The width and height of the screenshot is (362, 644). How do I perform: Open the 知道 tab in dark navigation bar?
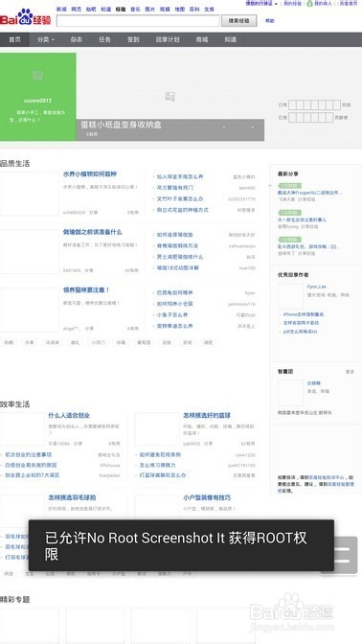(230, 39)
